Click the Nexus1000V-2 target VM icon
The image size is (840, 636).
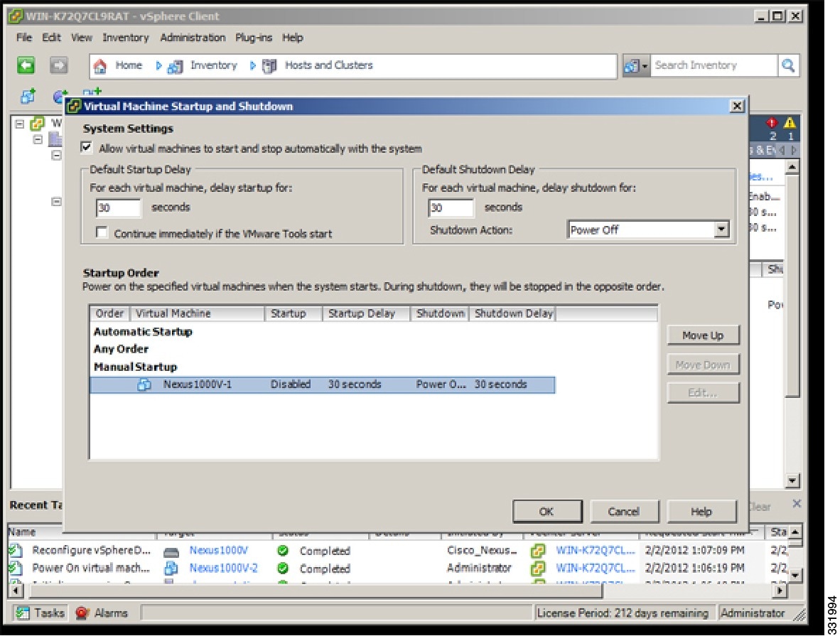click(x=171, y=568)
